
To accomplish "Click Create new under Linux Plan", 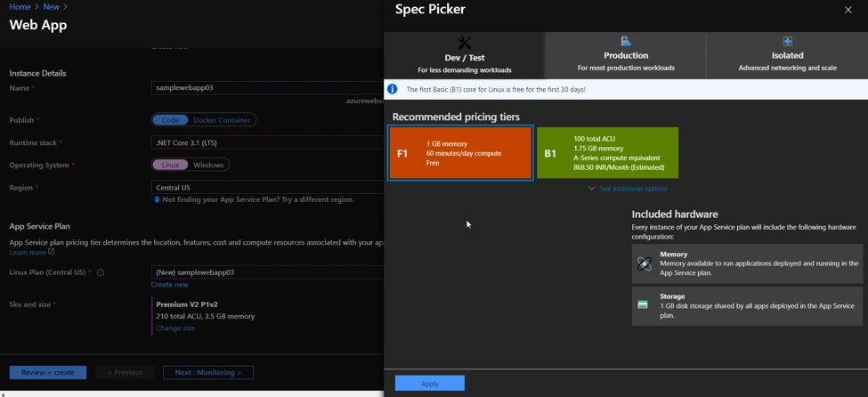I will pyautogui.click(x=169, y=285).
